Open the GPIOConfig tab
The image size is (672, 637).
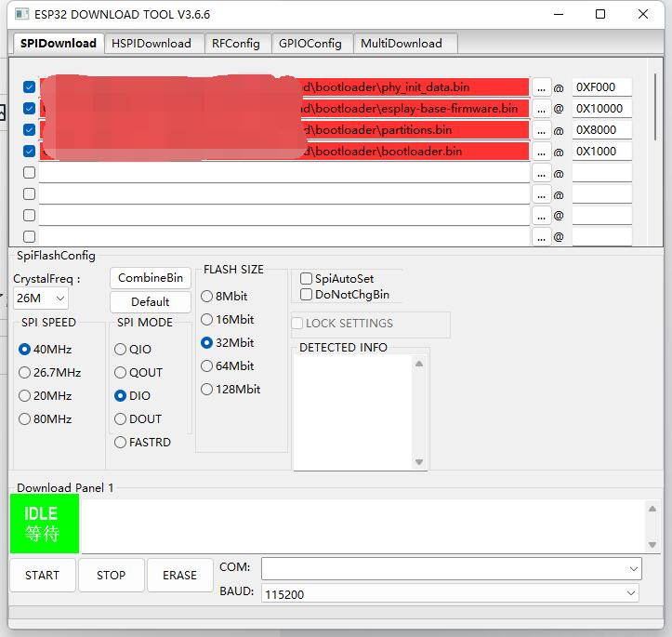[x=310, y=43]
